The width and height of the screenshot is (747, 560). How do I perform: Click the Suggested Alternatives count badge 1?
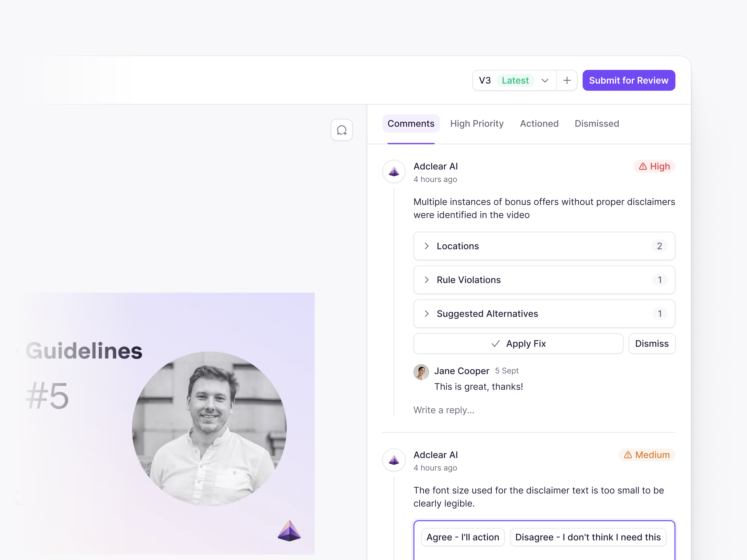coord(659,314)
